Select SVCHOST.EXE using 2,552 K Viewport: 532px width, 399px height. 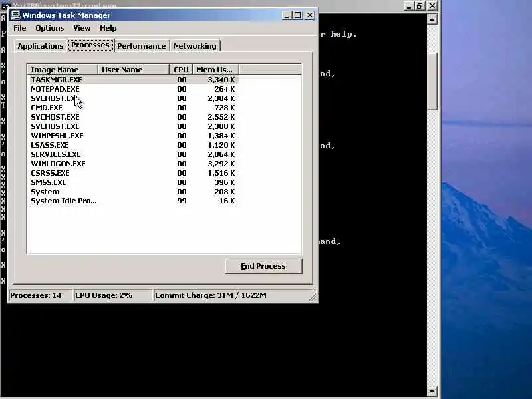[133, 117]
